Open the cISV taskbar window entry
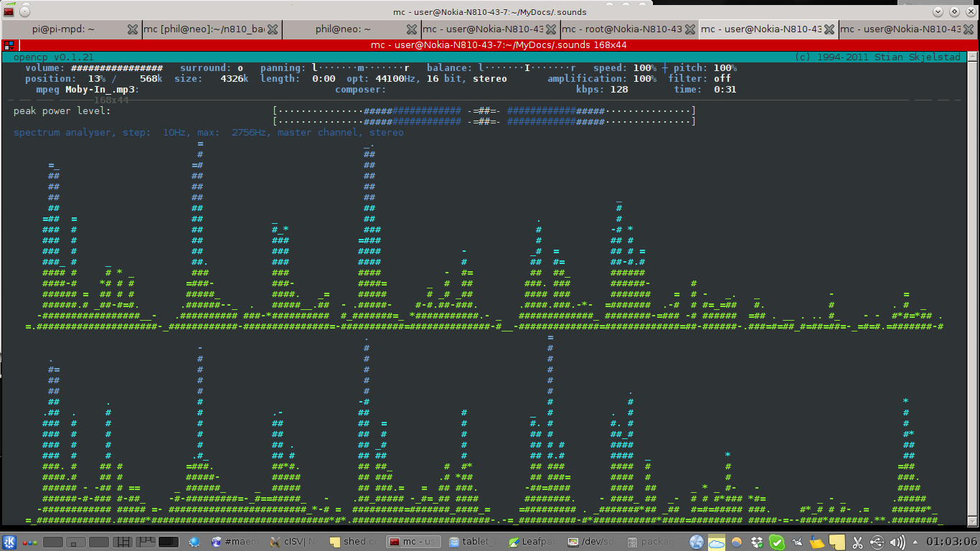The width and height of the screenshot is (980, 551). pyautogui.click(x=296, y=542)
